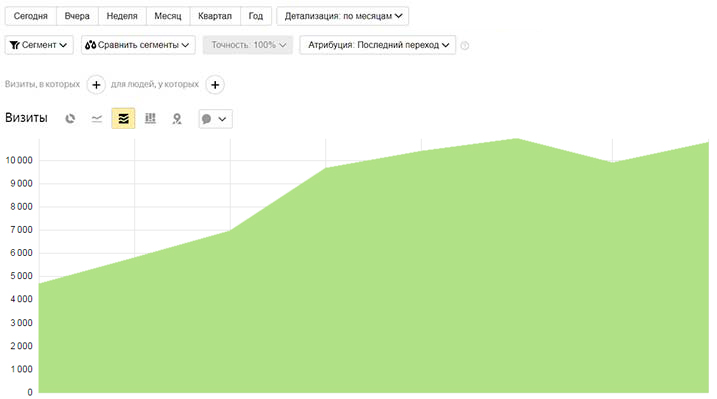Add a people condition with plus button
This screenshot has height=399, width=717.
pos(215,85)
